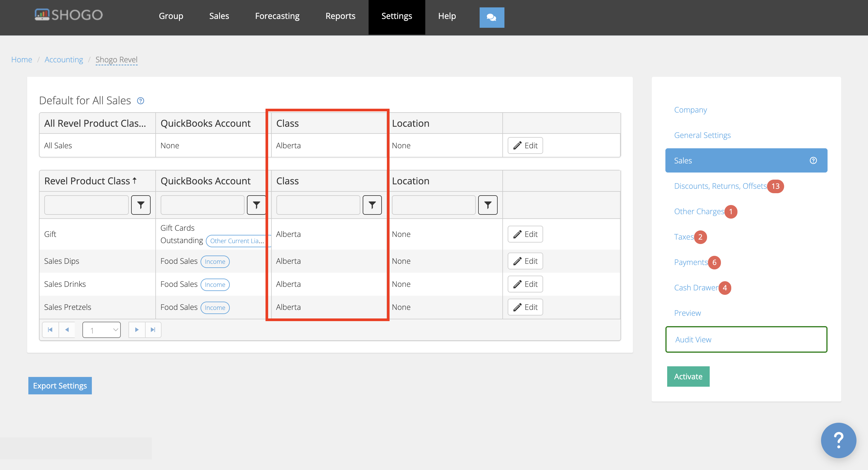Viewport: 868px width, 470px height.
Task: Click the Export Settings button
Action: tap(60, 386)
